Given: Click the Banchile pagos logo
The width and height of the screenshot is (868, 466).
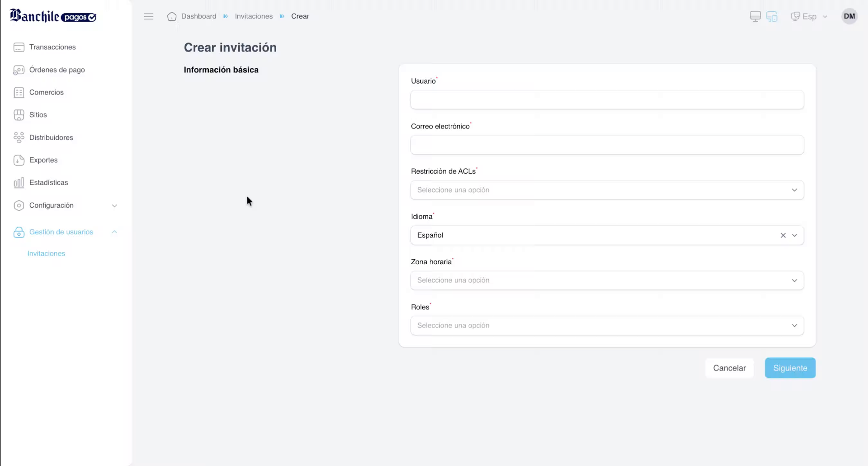Looking at the screenshot, I should (53, 16).
